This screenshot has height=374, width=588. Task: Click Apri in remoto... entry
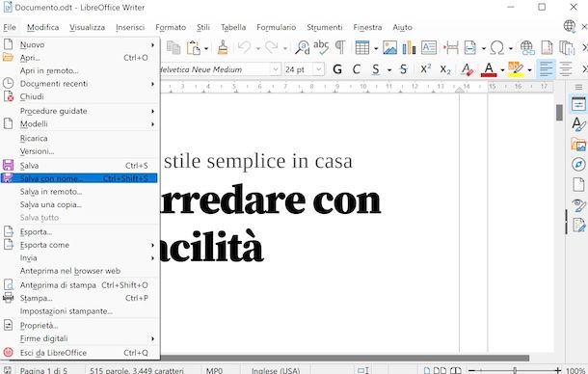coord(79,70)
